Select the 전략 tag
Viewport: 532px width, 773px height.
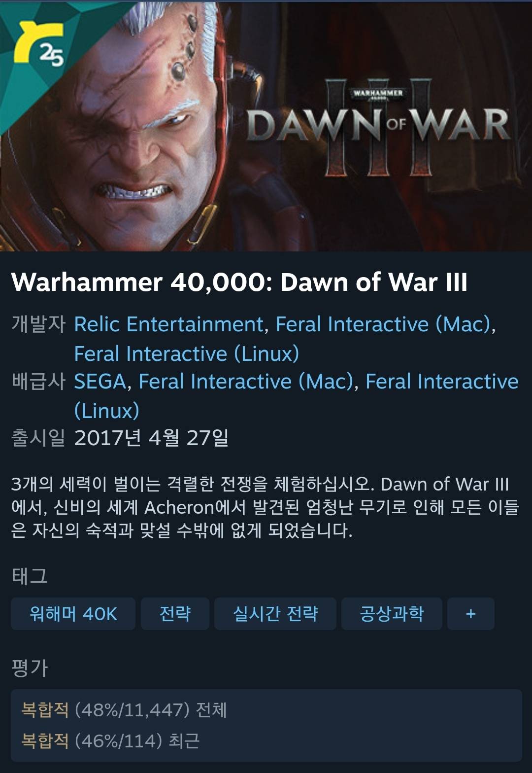click(175, 614)
